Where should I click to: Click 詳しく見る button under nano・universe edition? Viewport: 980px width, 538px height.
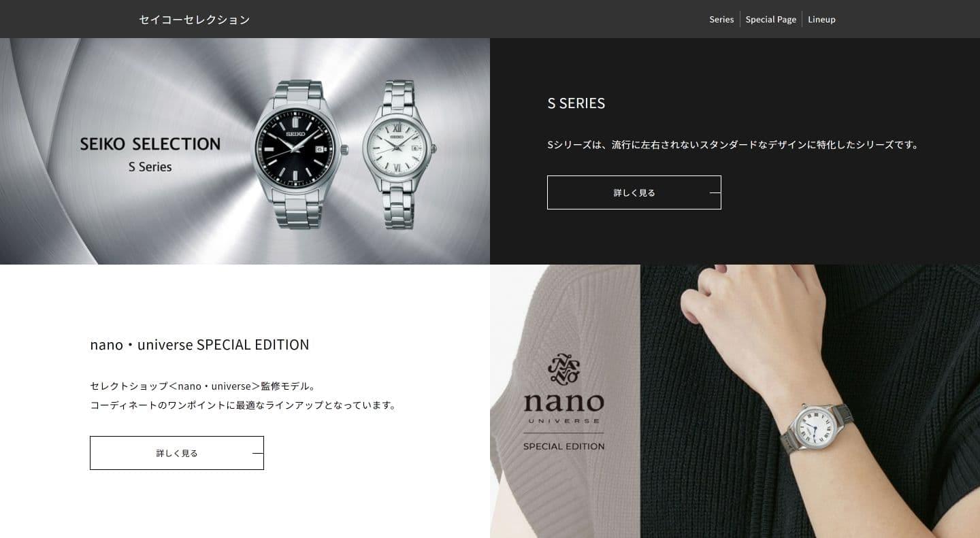coord(177,453)
